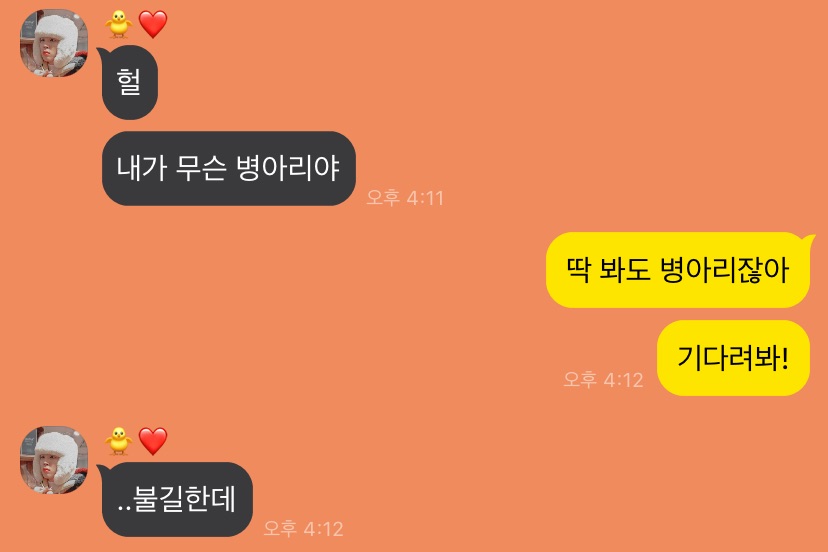Open the bottom profile picture avatar
The image size is (828, 552).
click(54, 460)
